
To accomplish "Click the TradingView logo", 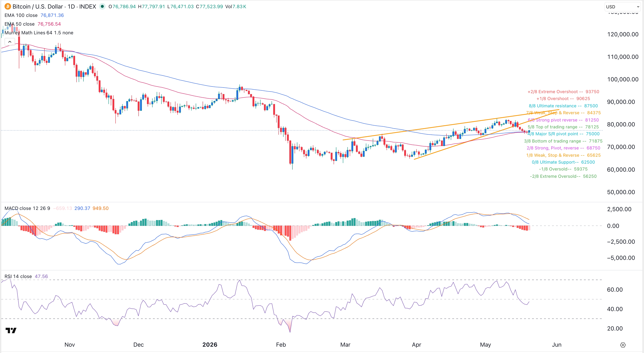I will click(x=11, y=330).
